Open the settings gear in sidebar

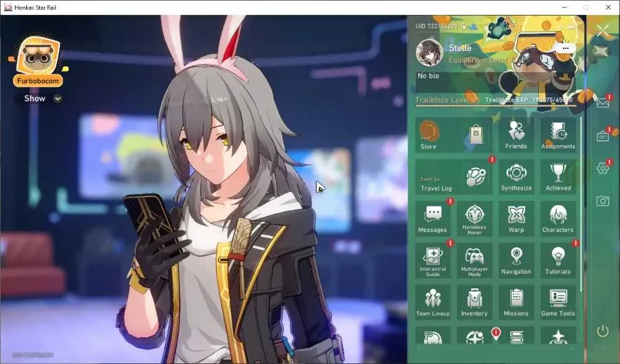point(602,168)
